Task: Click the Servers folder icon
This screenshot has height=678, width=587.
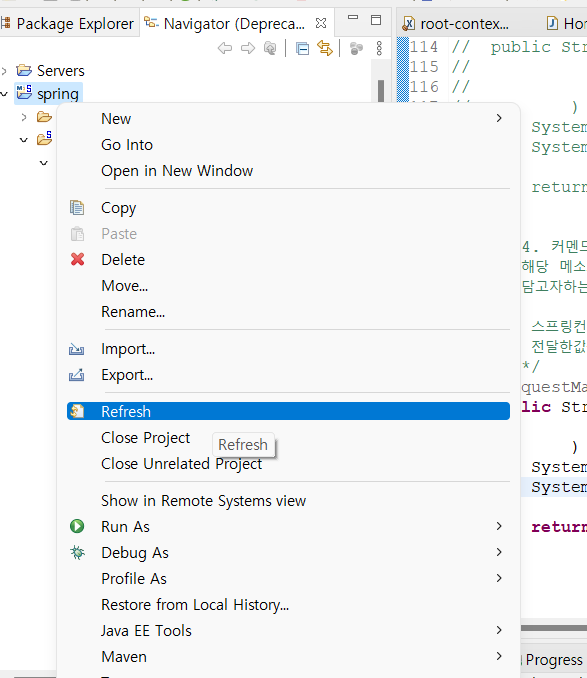Action: [x=24, y=70]
